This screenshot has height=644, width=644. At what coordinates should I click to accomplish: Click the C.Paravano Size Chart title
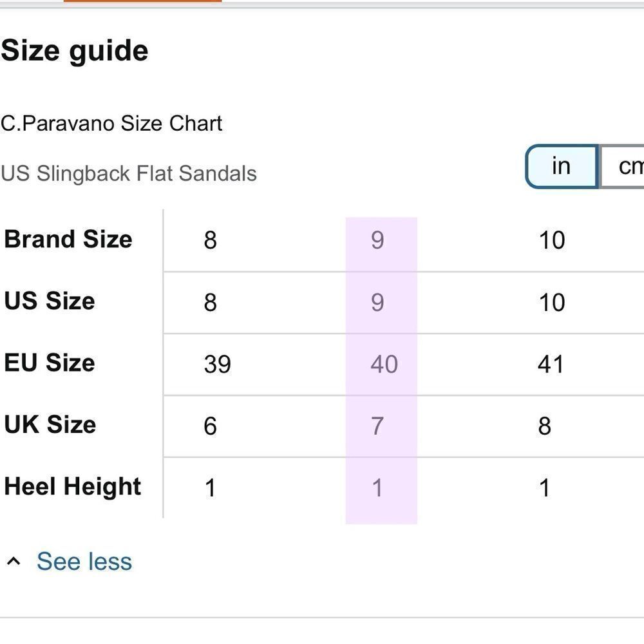click(111, 123)
